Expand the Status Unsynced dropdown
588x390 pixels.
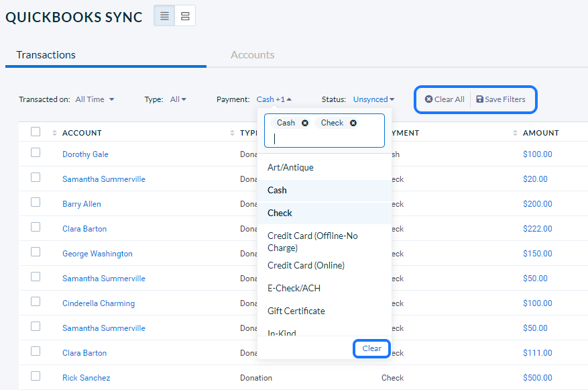click(x=373, y=99)
